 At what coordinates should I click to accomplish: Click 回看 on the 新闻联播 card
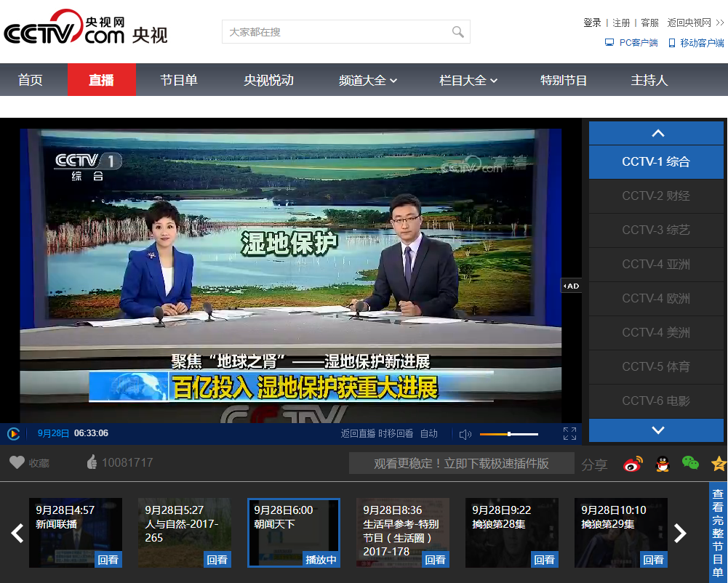[108, 560]
